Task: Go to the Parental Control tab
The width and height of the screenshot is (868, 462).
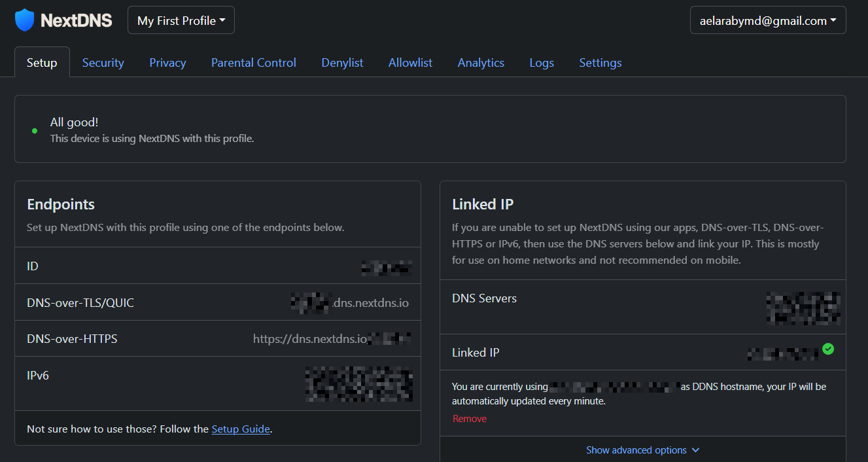Action: [253, 63]
